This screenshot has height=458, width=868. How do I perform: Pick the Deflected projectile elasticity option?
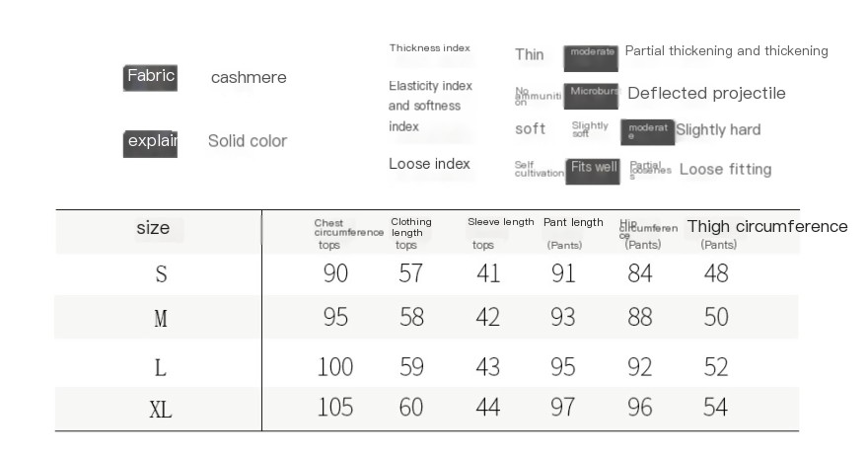tap(706, 93)
